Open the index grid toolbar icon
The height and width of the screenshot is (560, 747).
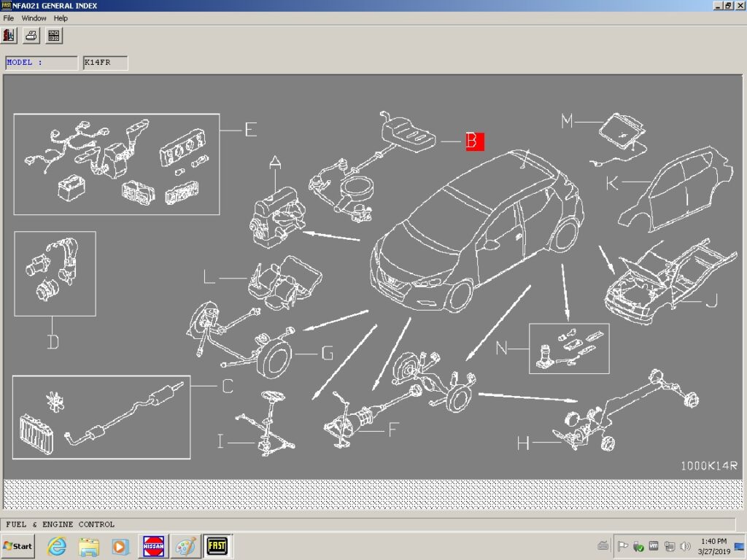[53, 34]
